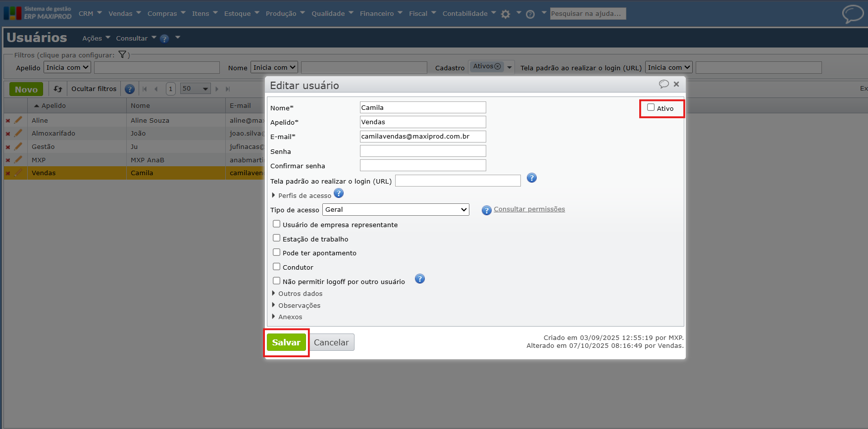Remove the Ativos filter tag

(498, 66)
